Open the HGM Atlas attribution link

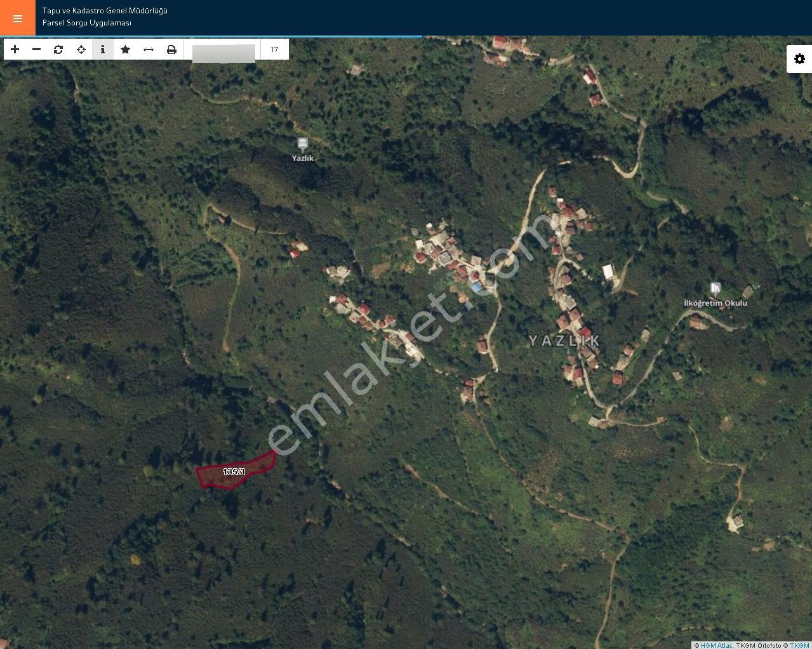(x=717, y=645)
